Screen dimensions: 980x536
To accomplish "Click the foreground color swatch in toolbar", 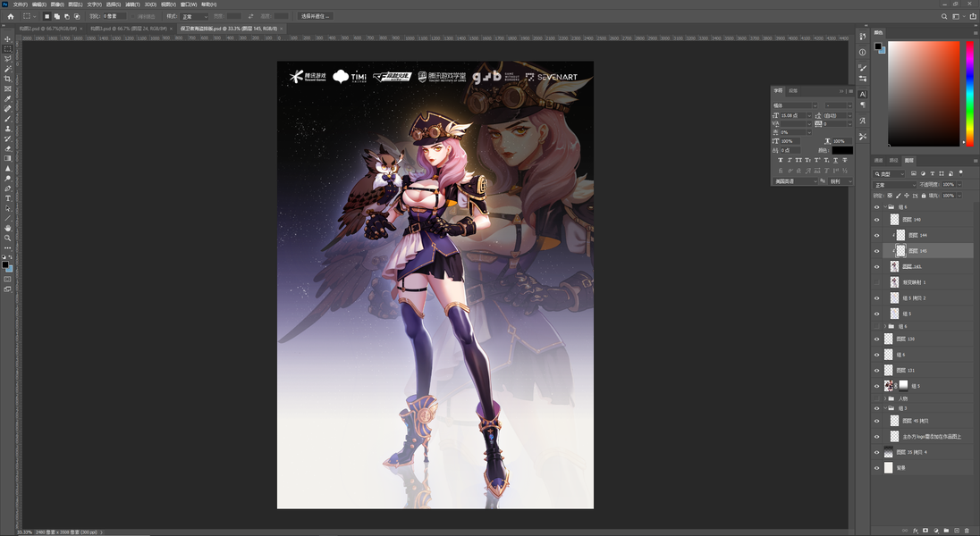I will pos(5,265).
